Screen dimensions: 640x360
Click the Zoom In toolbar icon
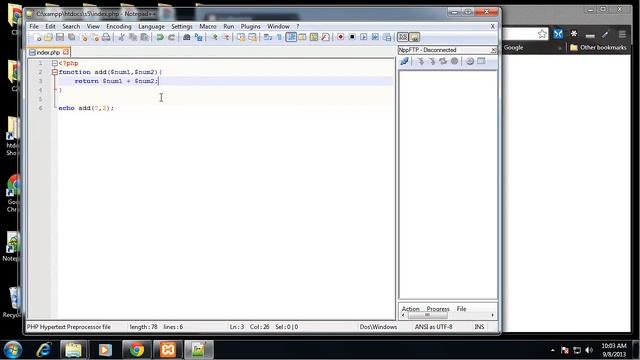[214, 38]
